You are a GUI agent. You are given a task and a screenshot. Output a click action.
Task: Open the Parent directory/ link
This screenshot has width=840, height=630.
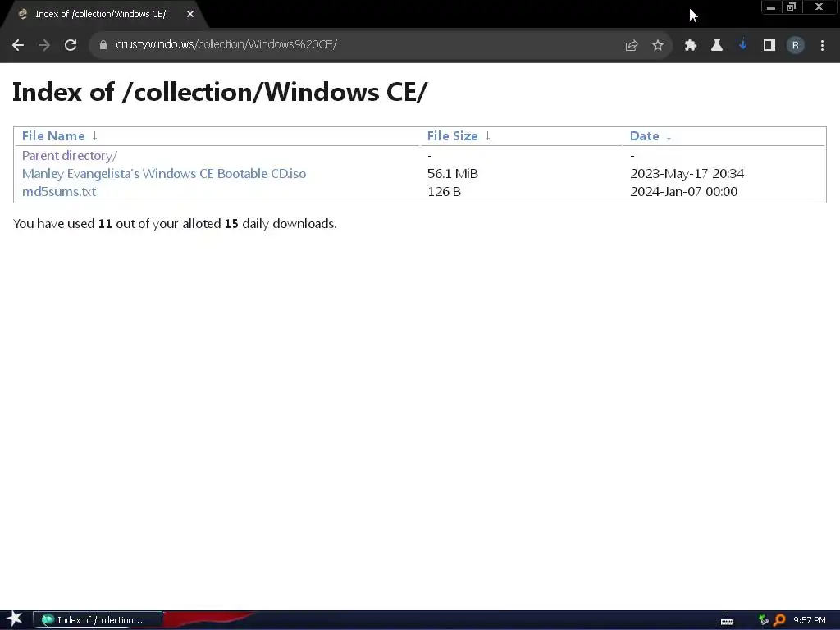(70, 156)
